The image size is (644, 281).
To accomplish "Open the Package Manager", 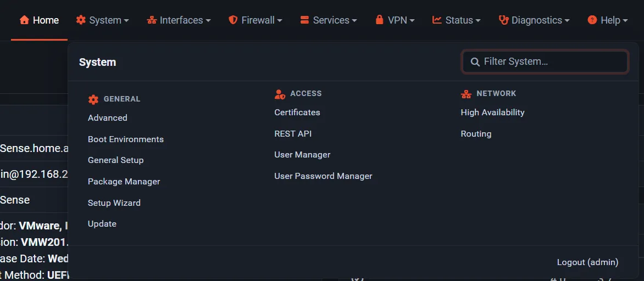I will (124, 181).
